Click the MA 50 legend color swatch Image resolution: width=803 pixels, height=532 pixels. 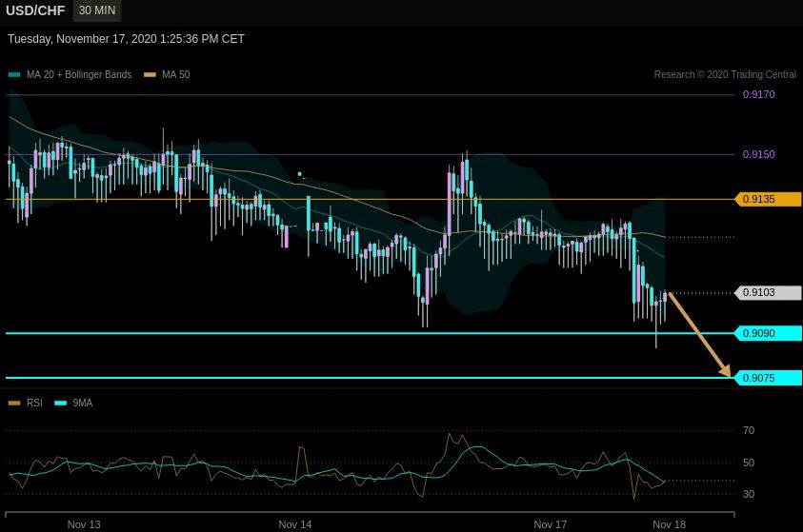click(150, 74)
